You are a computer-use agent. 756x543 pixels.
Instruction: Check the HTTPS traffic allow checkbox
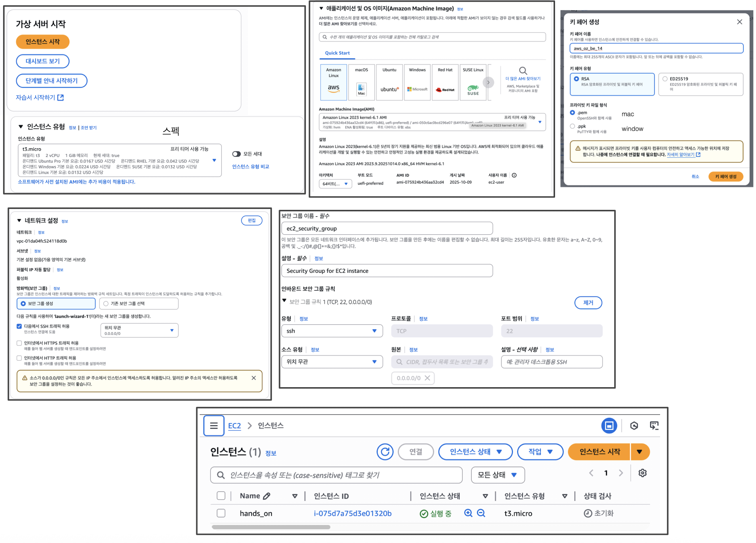coord(19,343)
